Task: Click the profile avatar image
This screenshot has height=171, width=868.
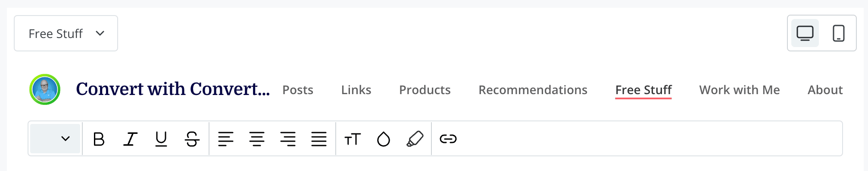Action: coord(45,89)
